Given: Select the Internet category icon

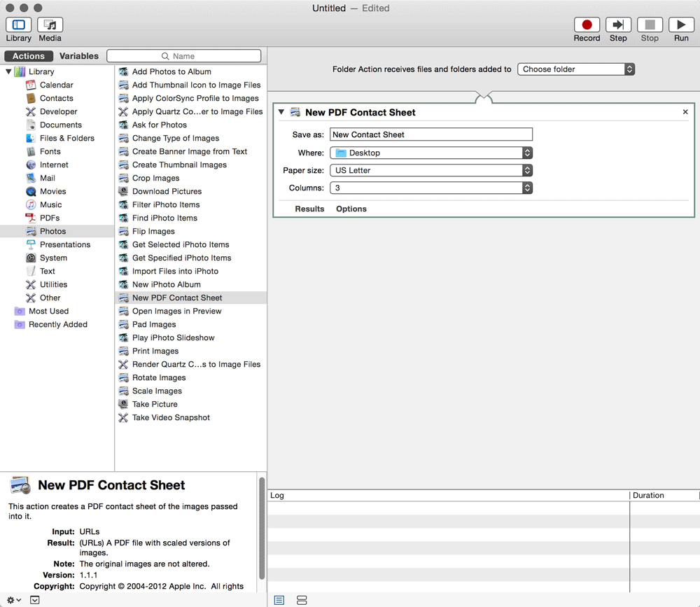Looking at the screenshot, I should tap(31, 165).
